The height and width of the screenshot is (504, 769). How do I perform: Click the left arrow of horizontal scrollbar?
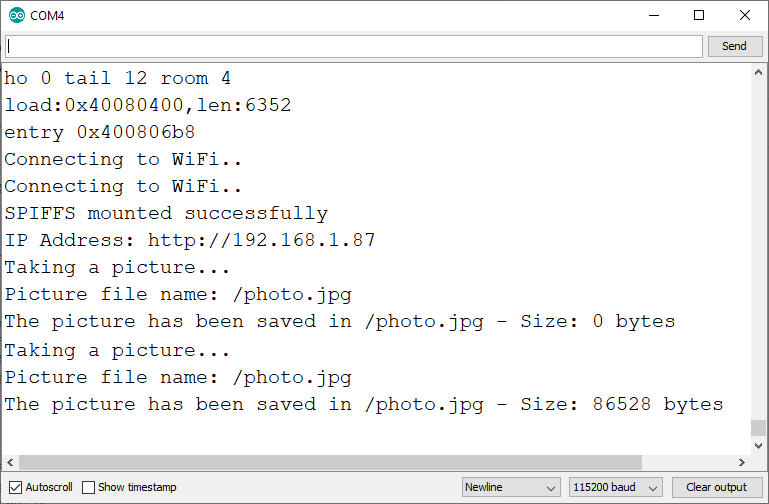point(10,463)
